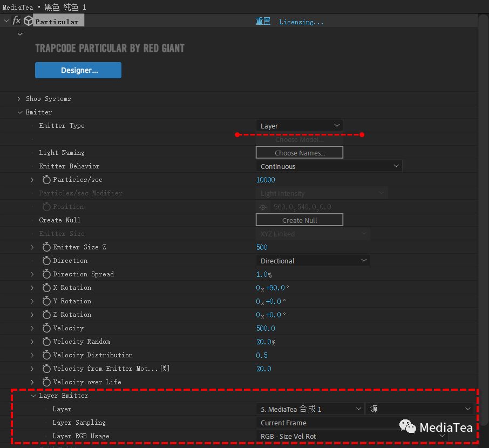Click the vertical scrollbar of the effects panel

pos(483,220)
